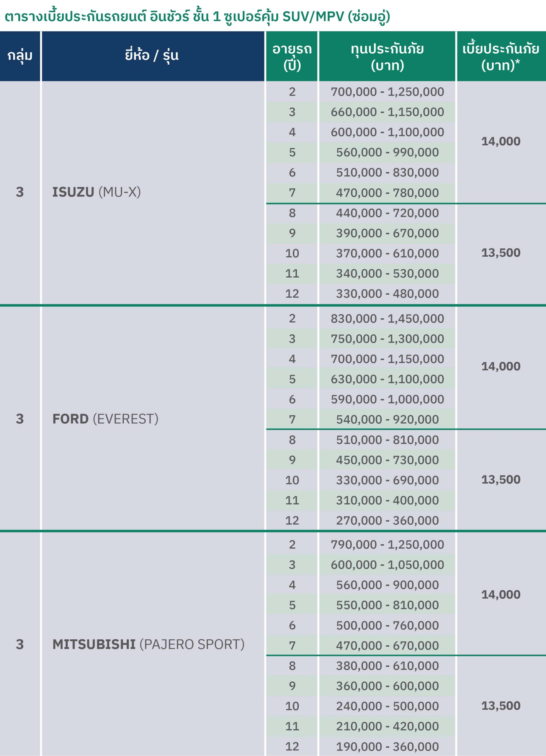The image size is (546, 756).
Task: Select the 790,000 - 1,250,000 sum insured cell
Action: pos(387,544)
